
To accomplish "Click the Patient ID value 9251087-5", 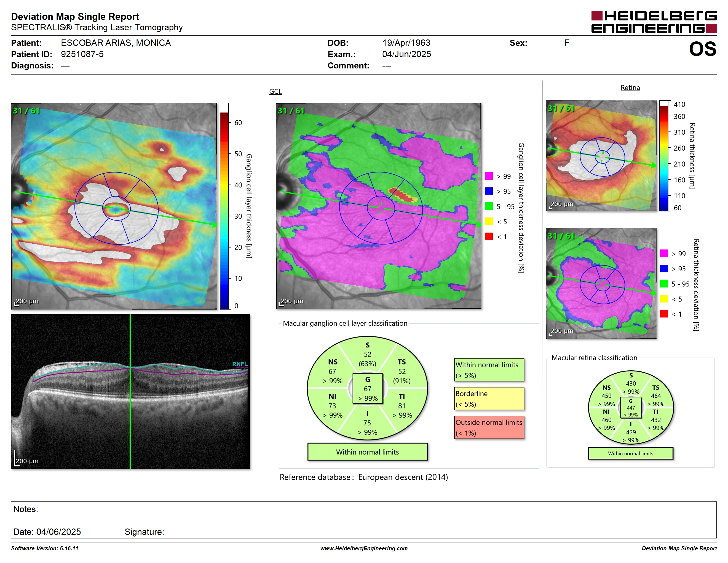I will [x=82, y=54].
